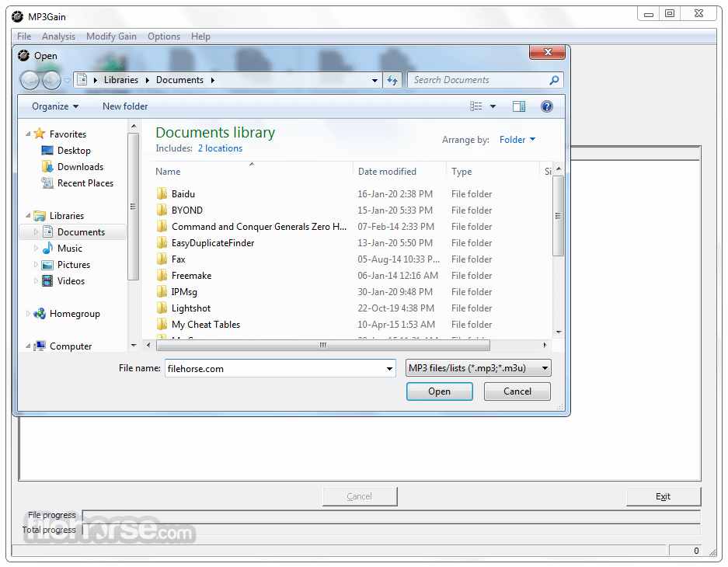
Task: Click the arrow after Documents in breadcrumb
Action: coord(213,80)
